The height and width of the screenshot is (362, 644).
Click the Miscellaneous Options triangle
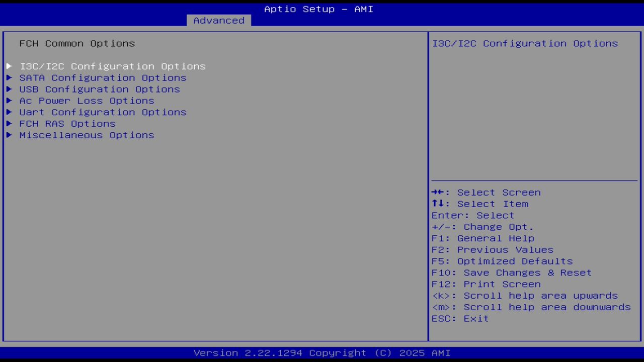9,135
